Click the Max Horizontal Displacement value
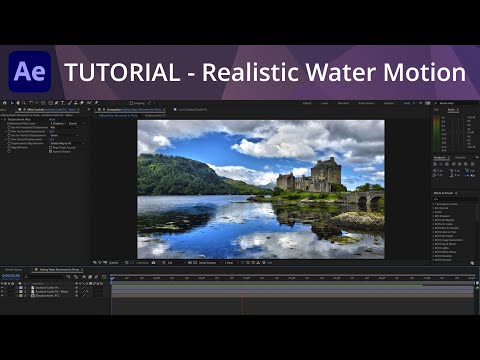Image resolution: width=480 pixels, height=360 pixels. 52,131
